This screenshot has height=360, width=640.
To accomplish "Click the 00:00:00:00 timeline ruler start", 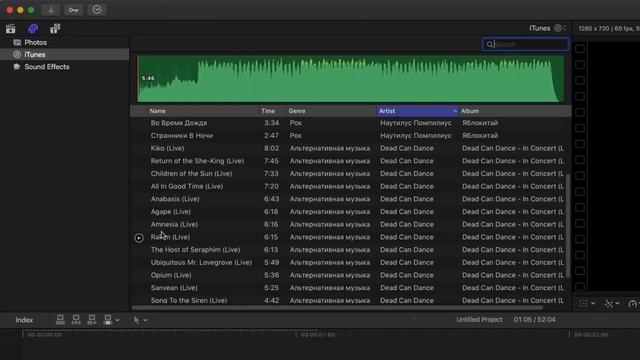I will [x=44, y=335].
